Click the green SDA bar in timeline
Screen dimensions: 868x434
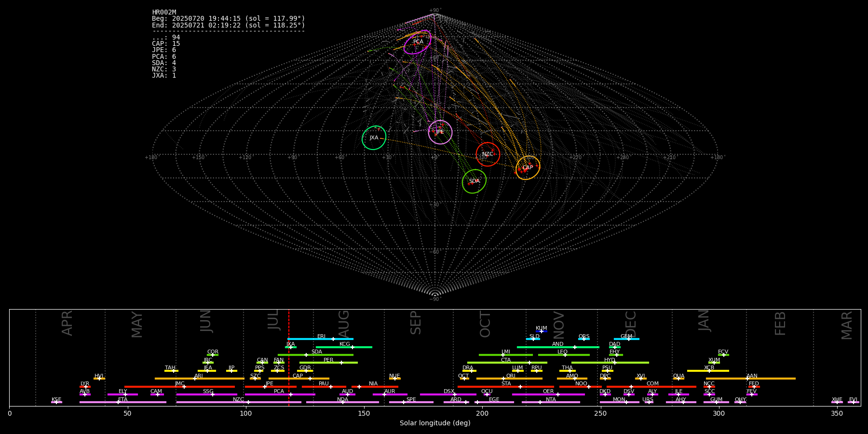click(315, 355)
